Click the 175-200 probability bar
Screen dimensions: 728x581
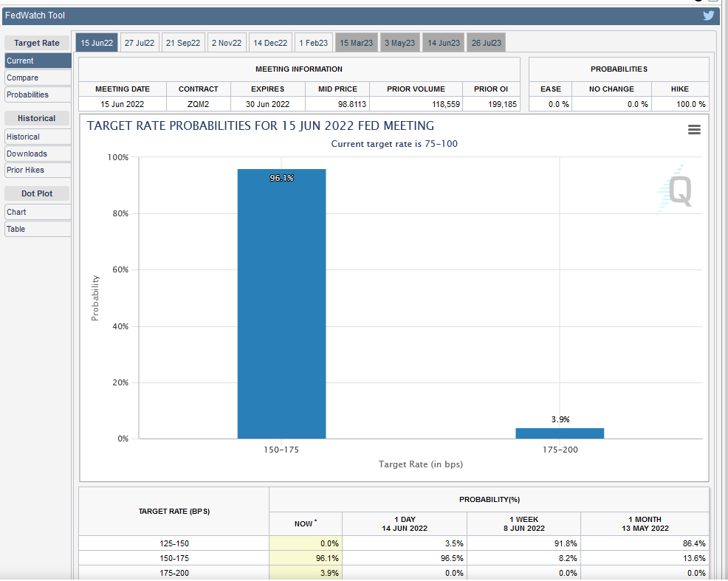(x=560, y=433)
